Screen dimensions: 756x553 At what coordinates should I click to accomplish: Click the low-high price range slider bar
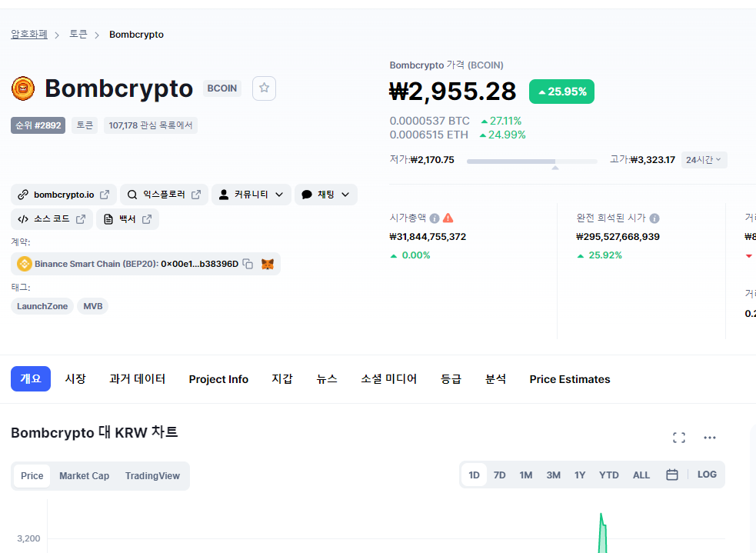tap(531, 162)
